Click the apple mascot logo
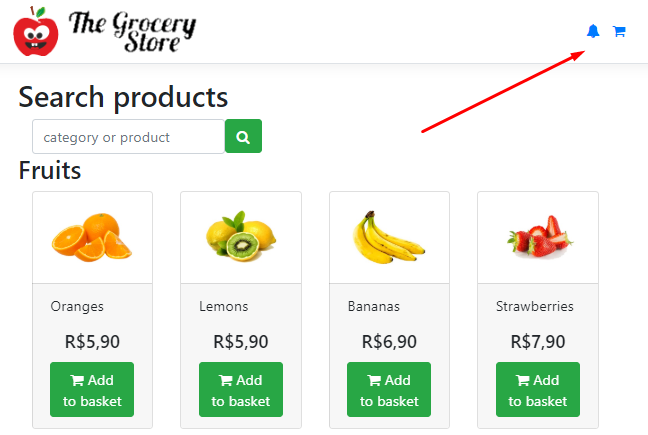The height and width of the screenshot is (435, 648). tap(36, 31)
